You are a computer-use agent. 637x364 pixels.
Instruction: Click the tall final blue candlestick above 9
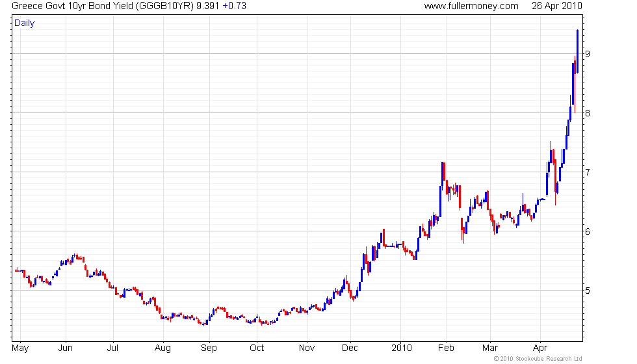578,51
